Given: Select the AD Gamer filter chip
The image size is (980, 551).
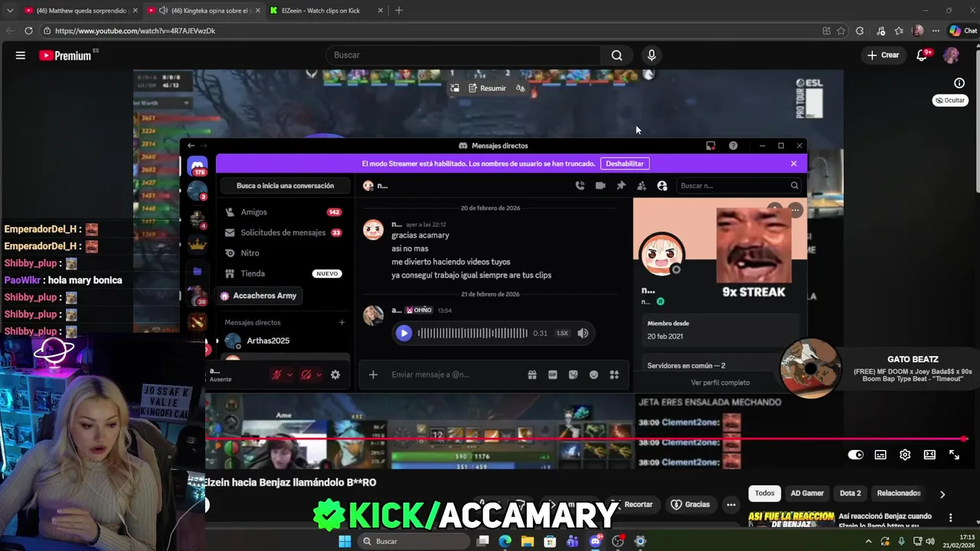Looking at the screenshot, I should [807, 494].
